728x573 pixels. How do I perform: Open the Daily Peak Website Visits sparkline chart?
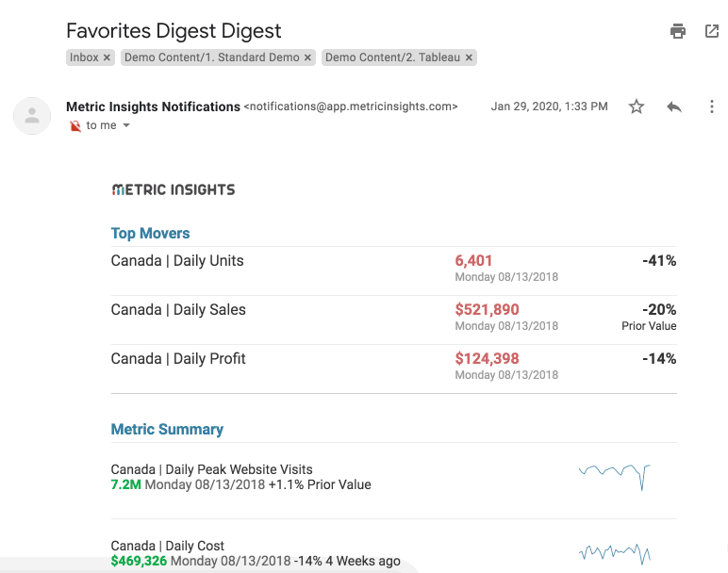coord(614,477)
